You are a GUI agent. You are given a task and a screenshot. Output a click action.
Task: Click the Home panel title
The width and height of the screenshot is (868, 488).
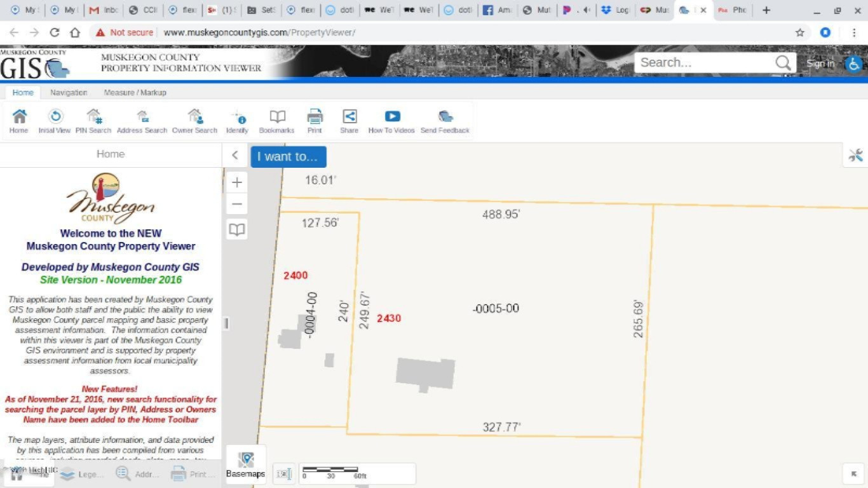(111, 154)
